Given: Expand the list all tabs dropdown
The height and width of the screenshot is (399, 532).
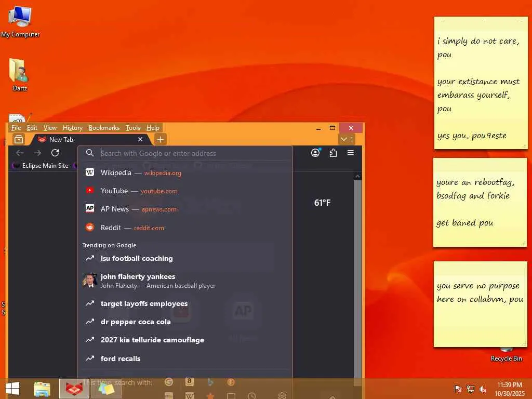Looking at the screenshot, I should 347,139.
